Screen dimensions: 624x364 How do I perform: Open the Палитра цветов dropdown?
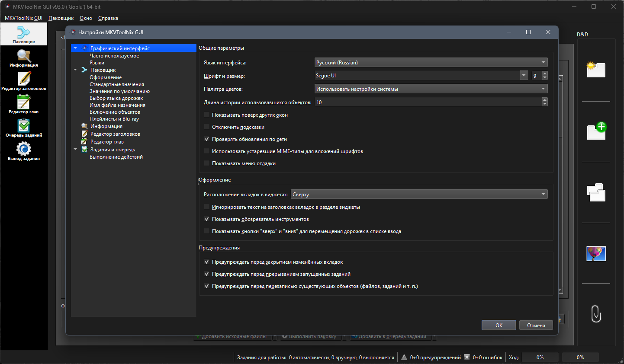point(431,89)
